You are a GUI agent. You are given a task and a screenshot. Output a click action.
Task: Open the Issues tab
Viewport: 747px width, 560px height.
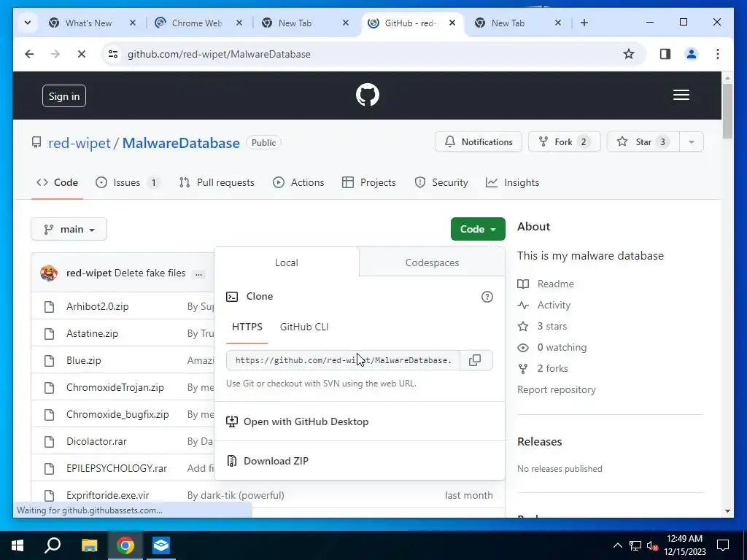pyautogui.click(x=128, y=183)
